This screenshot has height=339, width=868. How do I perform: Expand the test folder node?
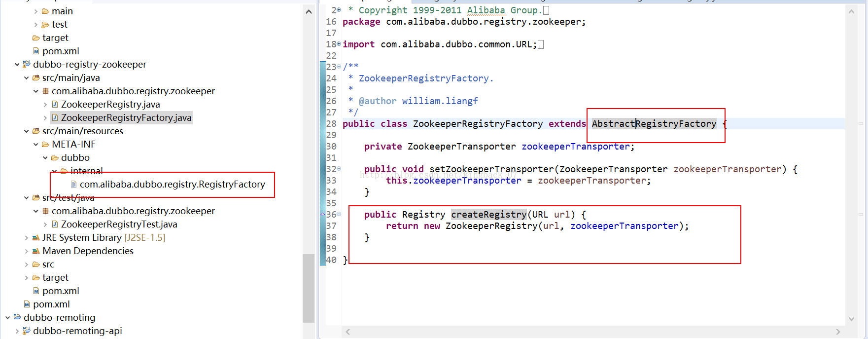[x=35, y=24]
